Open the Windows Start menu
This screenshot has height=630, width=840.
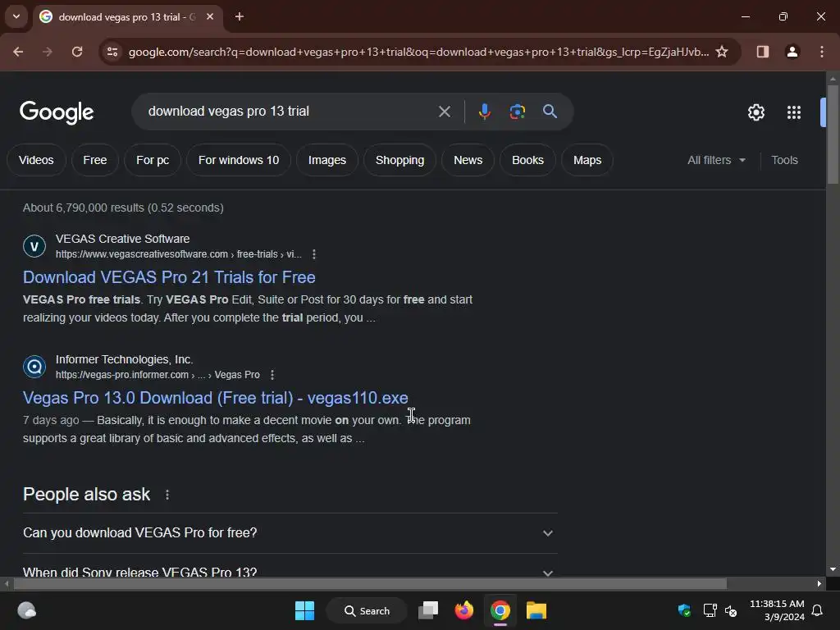pyautogui.click(x=305, y=610)
